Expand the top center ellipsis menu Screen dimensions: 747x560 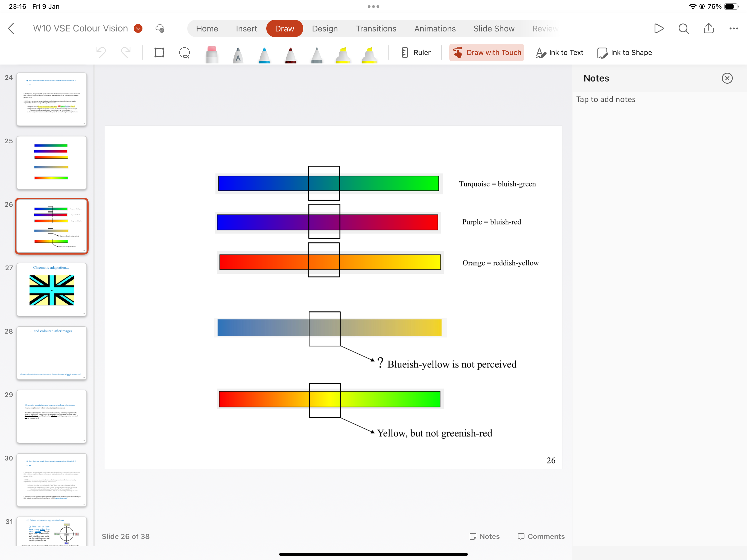[373, 6]
